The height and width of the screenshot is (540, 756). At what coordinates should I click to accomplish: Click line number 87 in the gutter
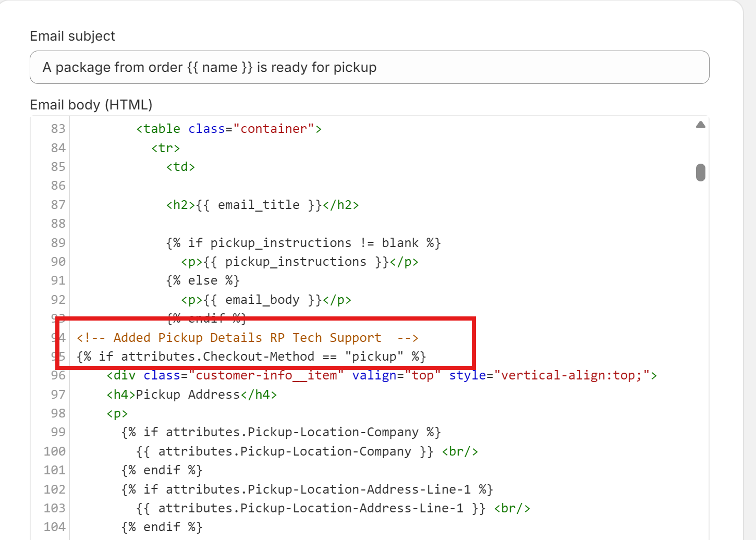pos(58,205)
